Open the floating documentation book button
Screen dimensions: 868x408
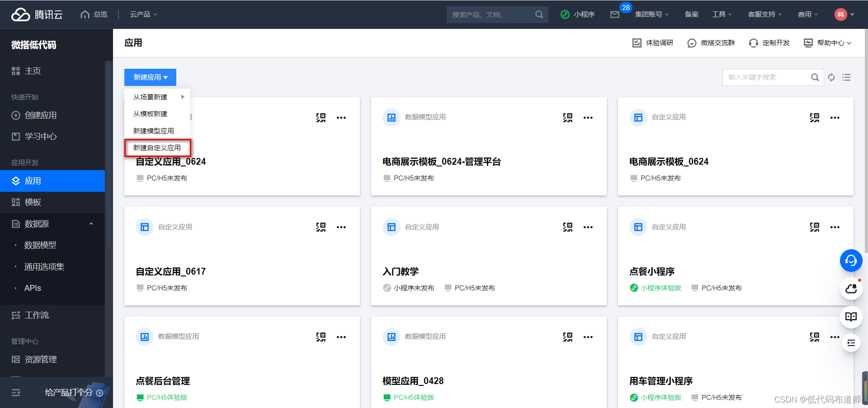(851, 317)
